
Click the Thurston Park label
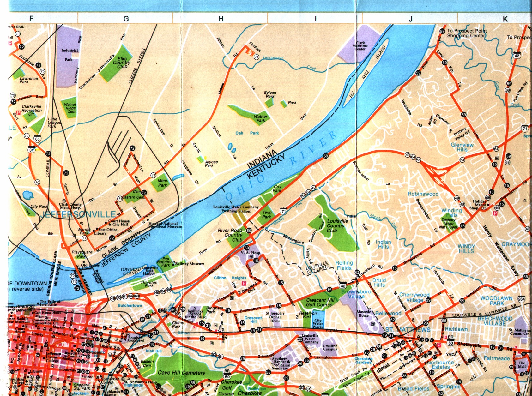149,284
